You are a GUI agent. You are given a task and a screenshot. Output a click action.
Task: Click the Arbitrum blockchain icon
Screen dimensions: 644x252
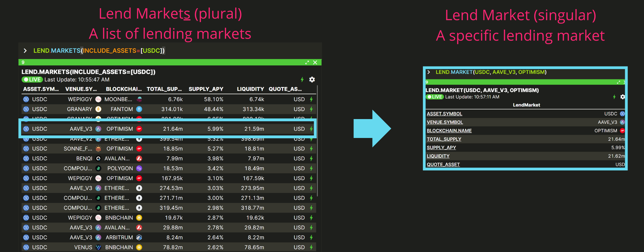point(139,238)
